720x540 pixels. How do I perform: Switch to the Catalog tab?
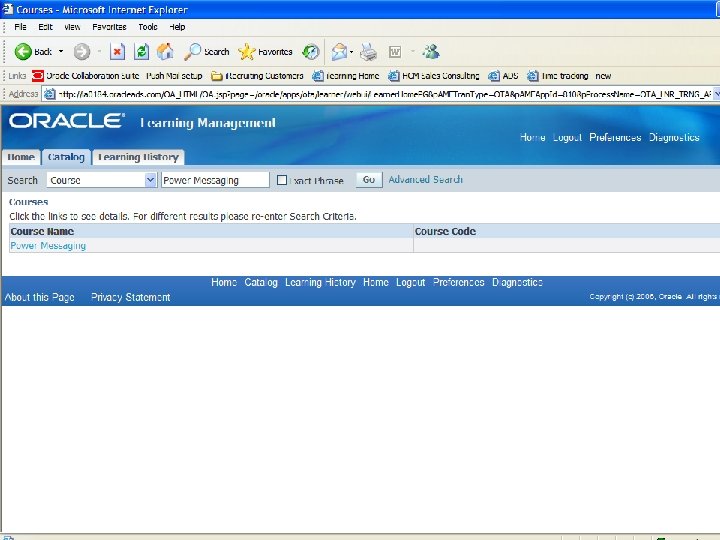pyautogui.click(x=66, y=157)
